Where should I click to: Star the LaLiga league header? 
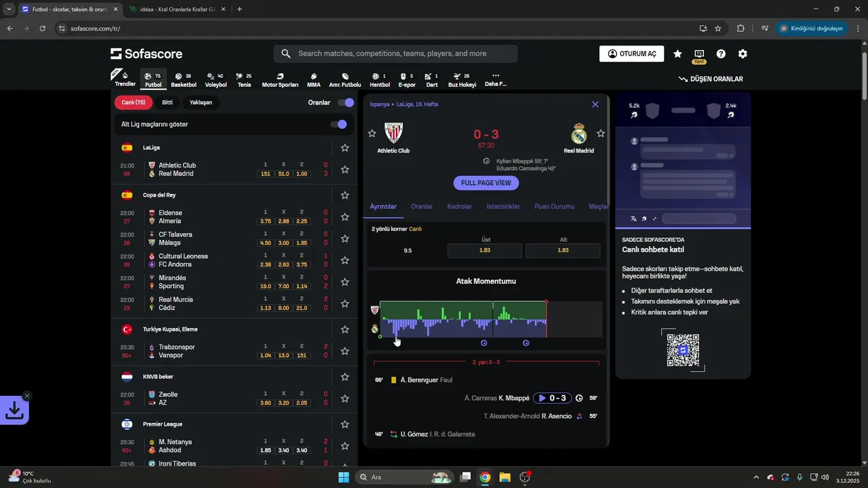(344, 148)
